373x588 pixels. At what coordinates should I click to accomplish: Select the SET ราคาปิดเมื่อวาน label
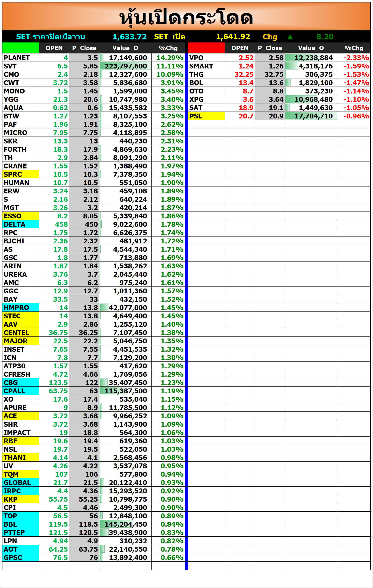click(x=51, y=37)
